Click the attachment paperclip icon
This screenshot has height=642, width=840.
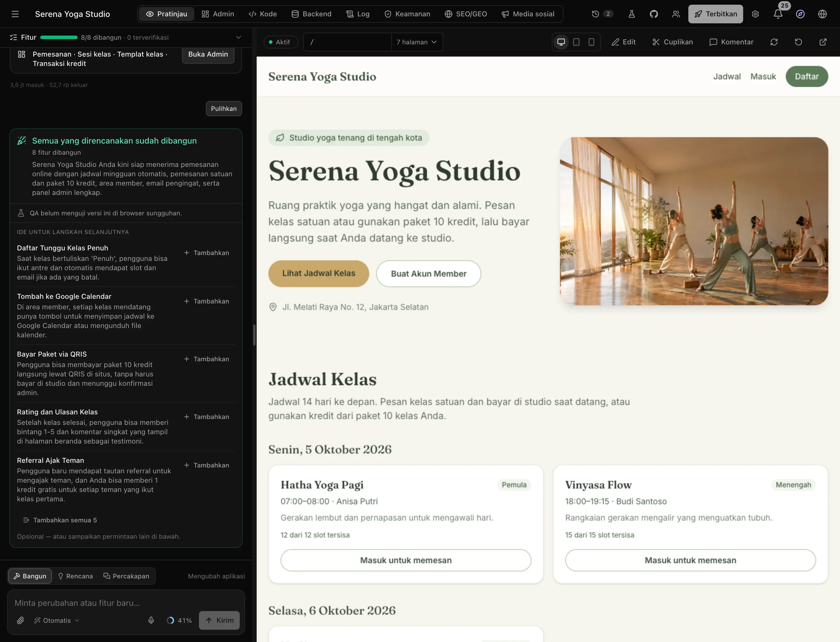(21, 620)
